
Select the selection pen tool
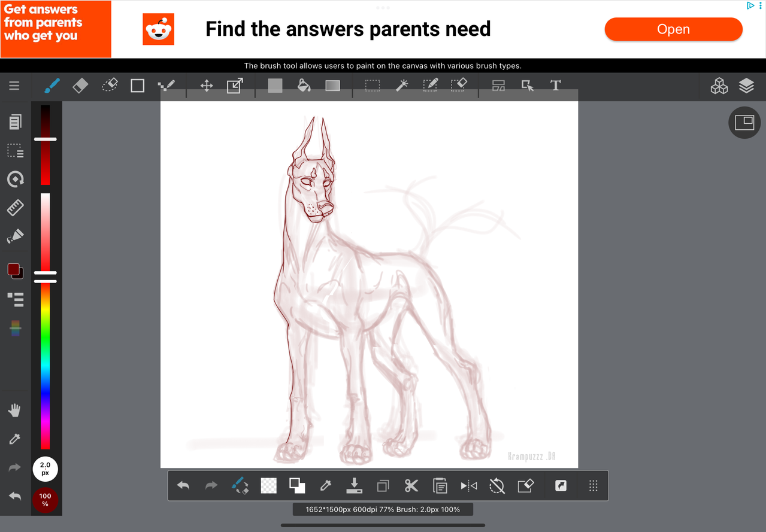coord(431,86)
